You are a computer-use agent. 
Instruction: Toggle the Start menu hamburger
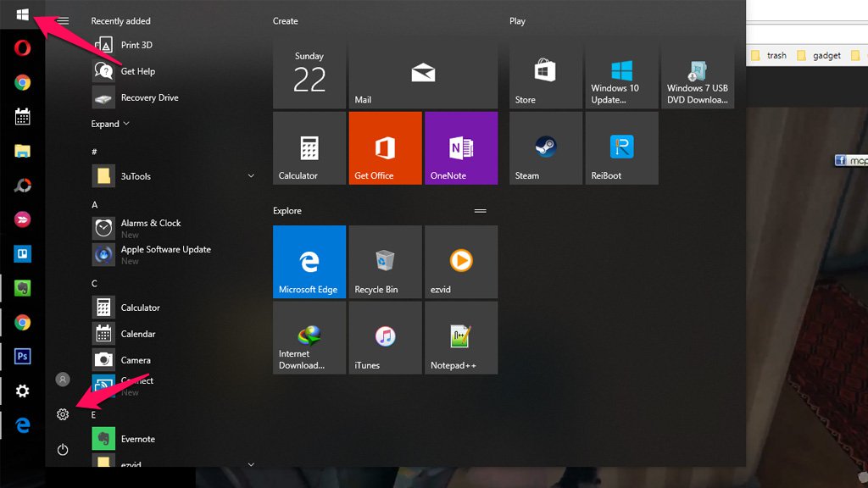(63, 21)
